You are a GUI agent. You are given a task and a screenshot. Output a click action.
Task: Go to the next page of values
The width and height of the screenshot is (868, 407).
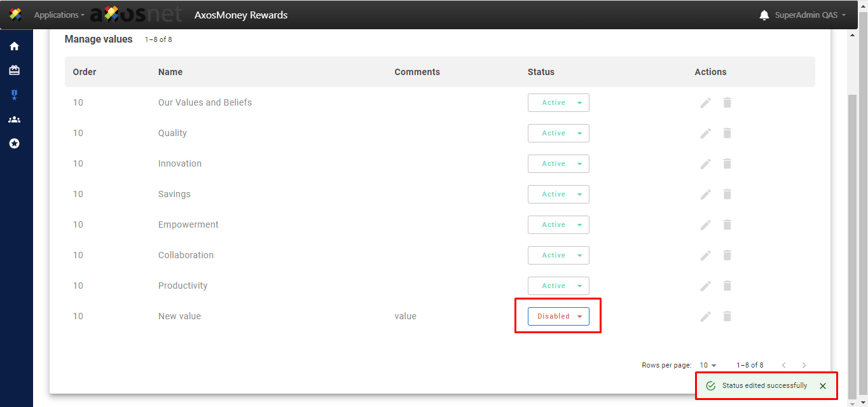point(804,366)
